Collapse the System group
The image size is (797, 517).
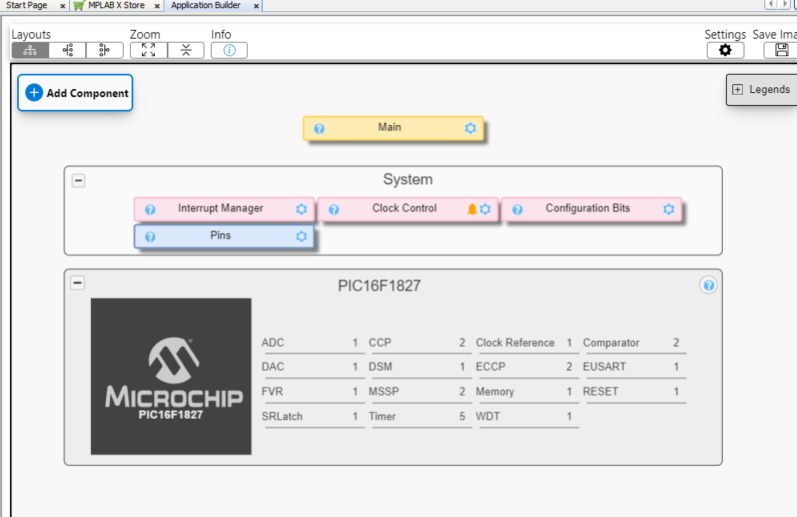click(78, 180)
